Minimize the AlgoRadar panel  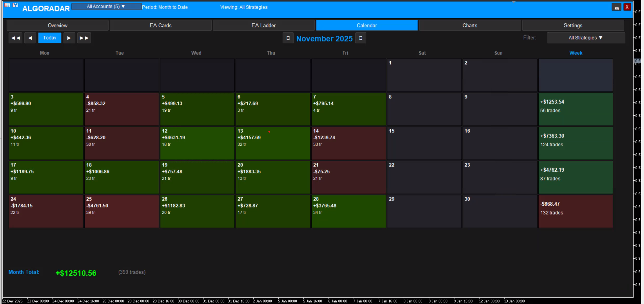point(617,7)
